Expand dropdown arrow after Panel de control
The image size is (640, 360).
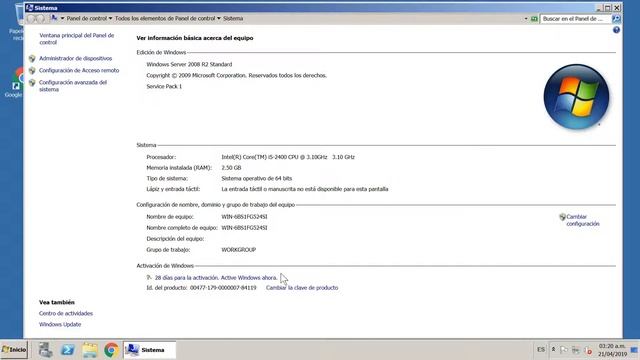click(110, 18)
